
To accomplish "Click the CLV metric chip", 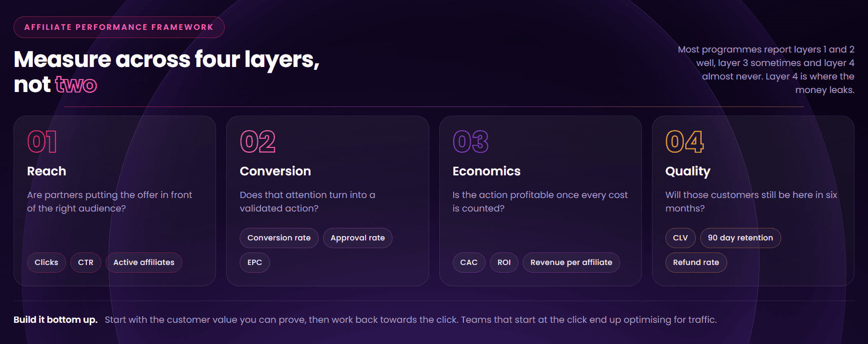I will (680, 238).
